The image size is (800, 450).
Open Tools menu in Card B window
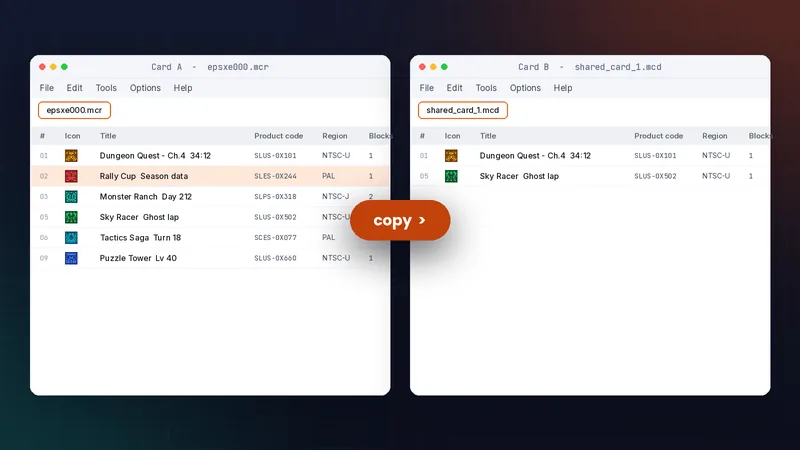[486, 88]
